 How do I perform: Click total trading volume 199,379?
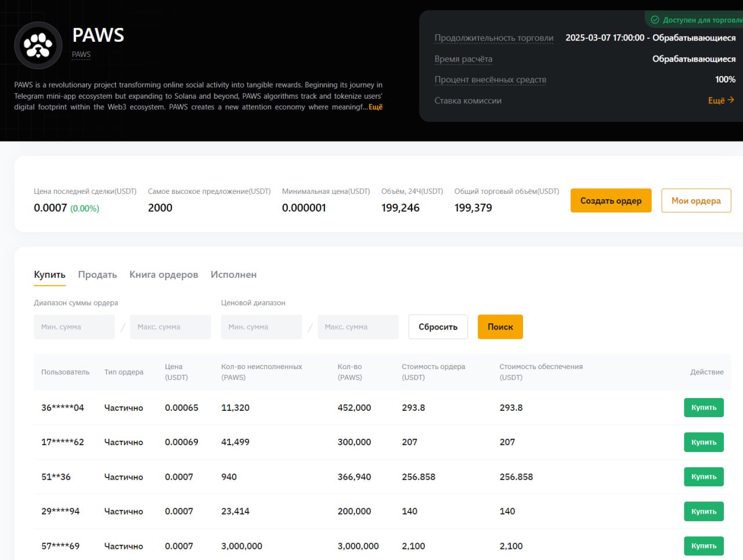[473, 208]
